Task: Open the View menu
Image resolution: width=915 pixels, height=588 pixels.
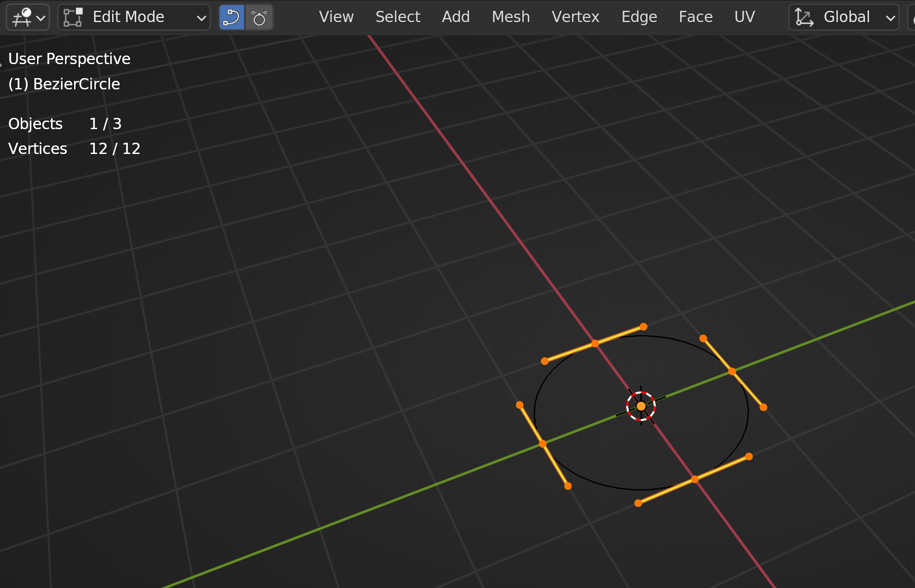Action: click(x=336, y=17)
